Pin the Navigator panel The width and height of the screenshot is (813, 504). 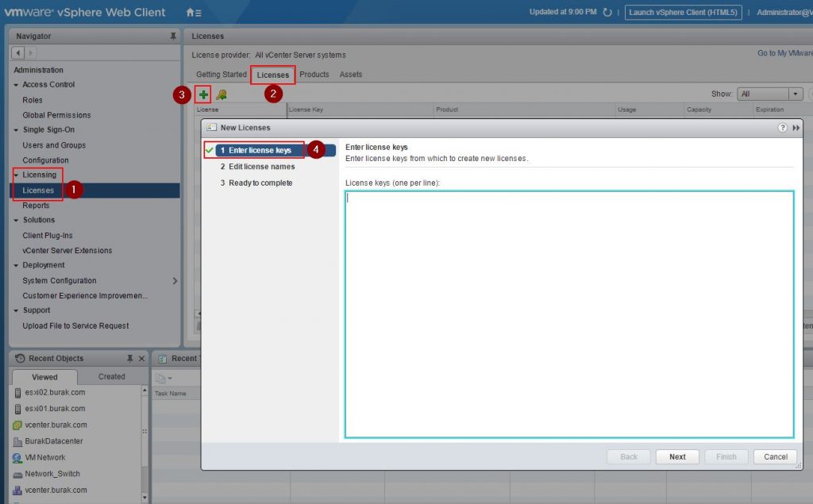click(x=173, y=37)
